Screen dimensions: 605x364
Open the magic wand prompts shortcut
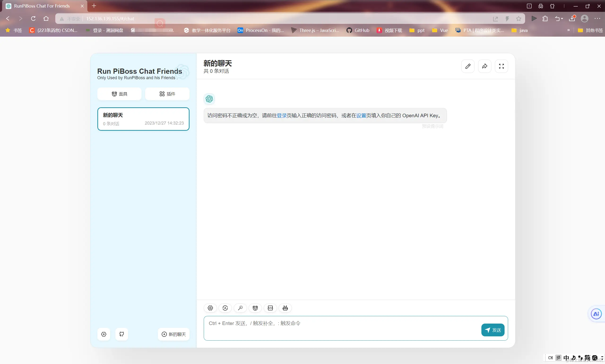pyautogui.click(x=240, y=308)
